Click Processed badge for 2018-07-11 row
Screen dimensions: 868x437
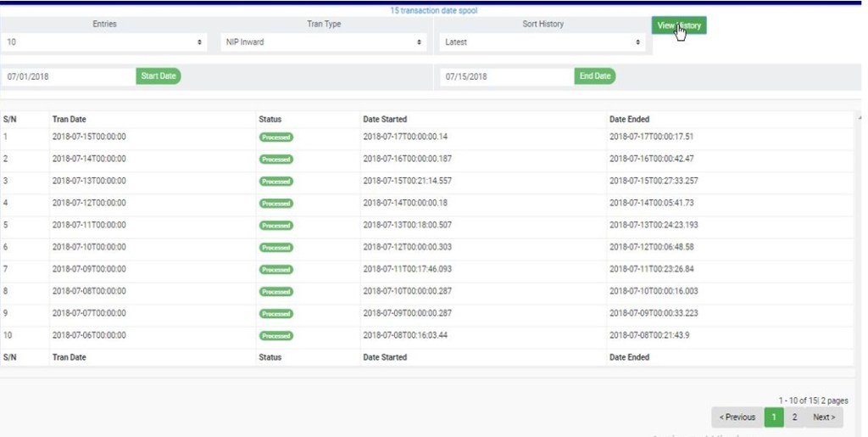point(276,226)
